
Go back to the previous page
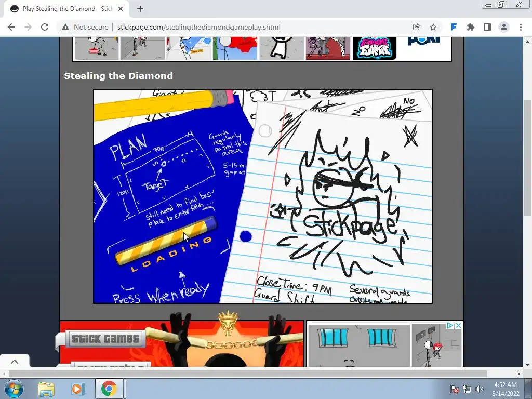(11, 27)
